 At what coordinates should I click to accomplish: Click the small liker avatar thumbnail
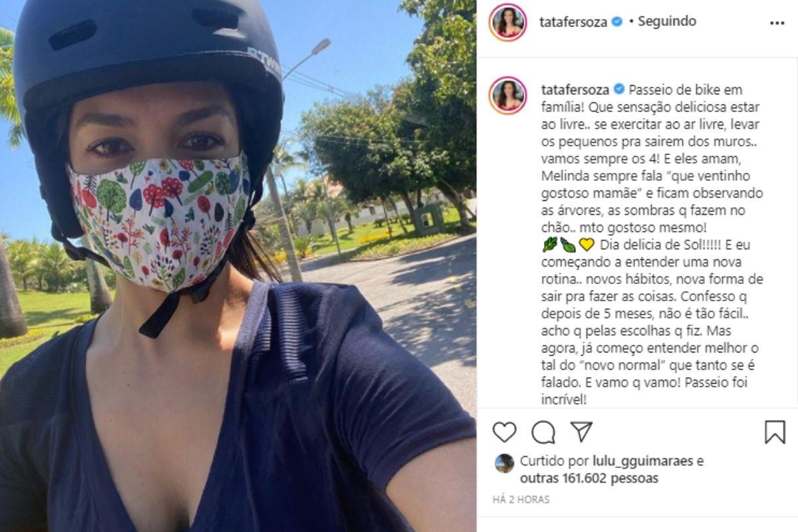[505, 463]
